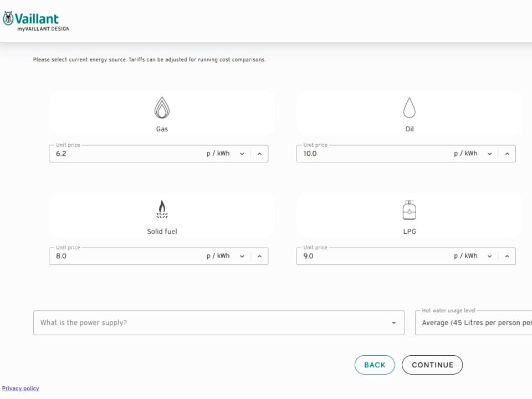The width and height of the screenshot is (532, 399).
Task: Increase the LPG unit price
Action: (507, 256)
